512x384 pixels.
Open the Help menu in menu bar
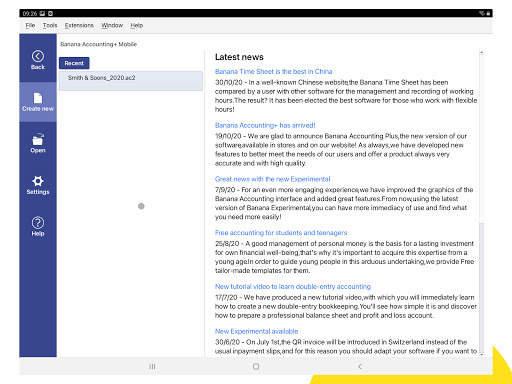[136, 25]
